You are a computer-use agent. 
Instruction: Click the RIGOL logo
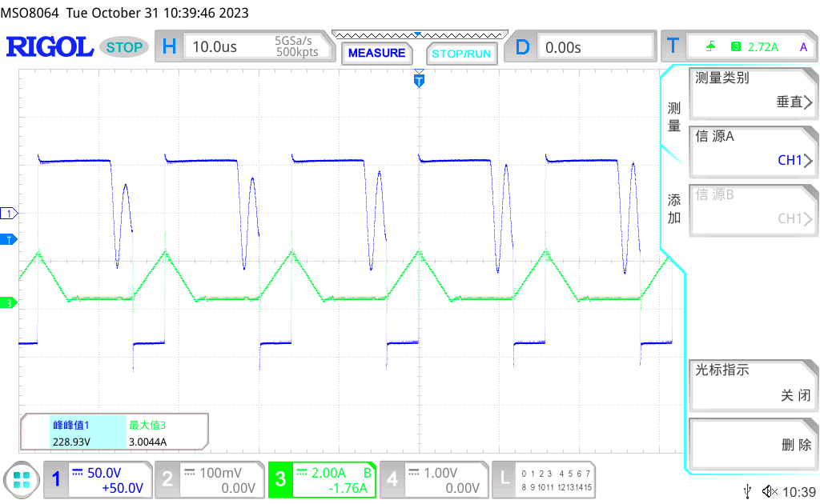(50, 47)
